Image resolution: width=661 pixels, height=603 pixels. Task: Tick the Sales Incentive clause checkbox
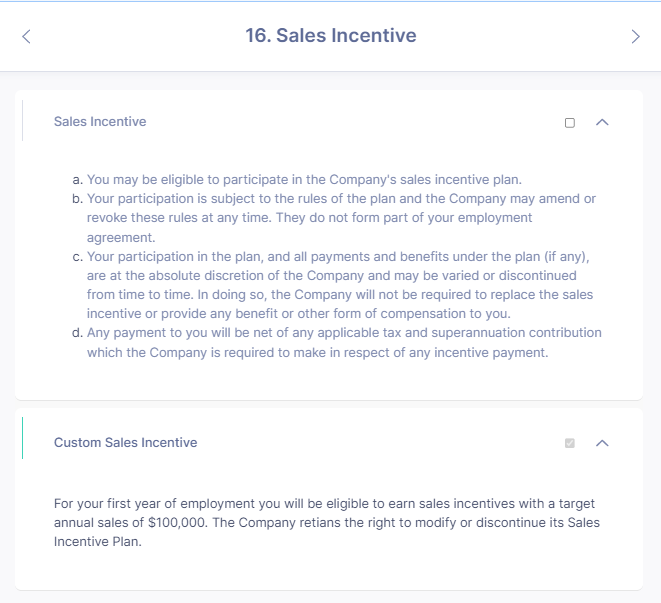click(x=570, y=123)
